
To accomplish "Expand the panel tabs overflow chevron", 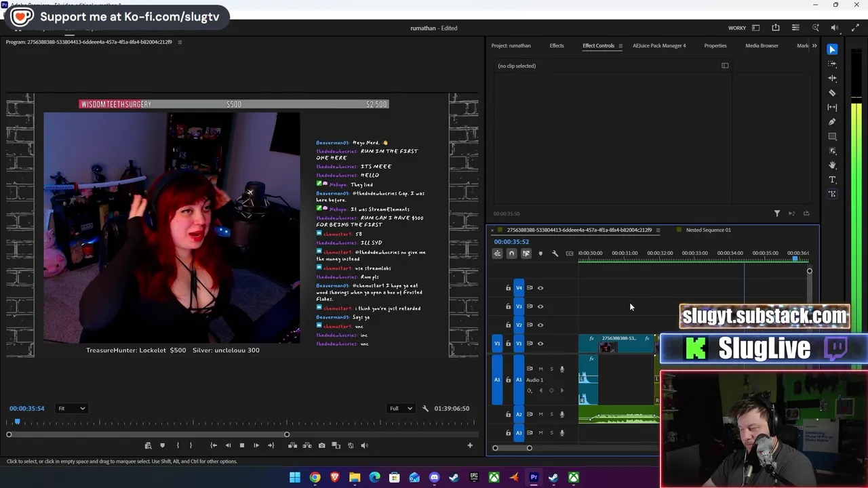I will coord(814,46).
